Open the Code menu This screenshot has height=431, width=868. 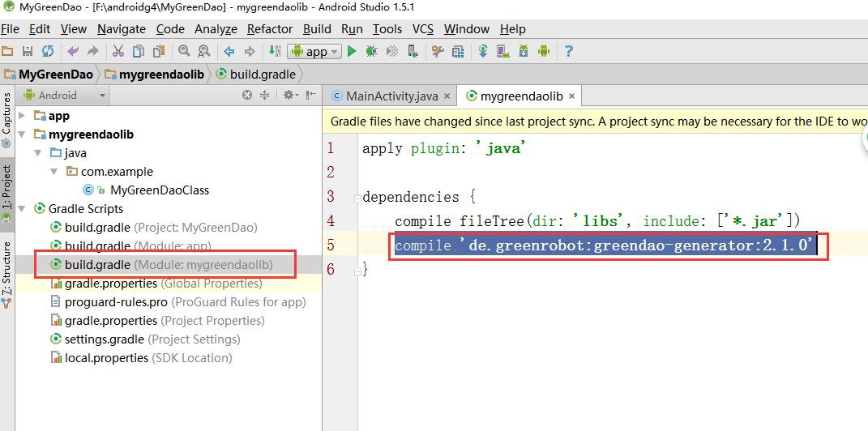170,29
